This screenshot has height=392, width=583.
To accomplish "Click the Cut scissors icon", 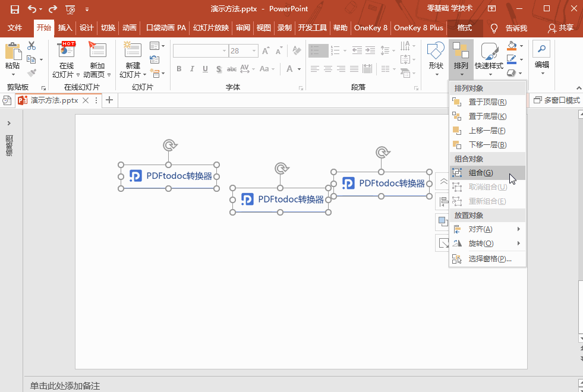I will [x=31, y=46].
